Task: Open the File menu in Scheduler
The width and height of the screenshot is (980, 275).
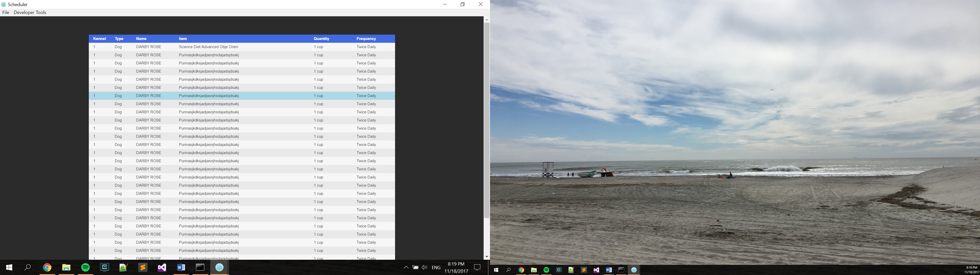Action: point(6,12)
